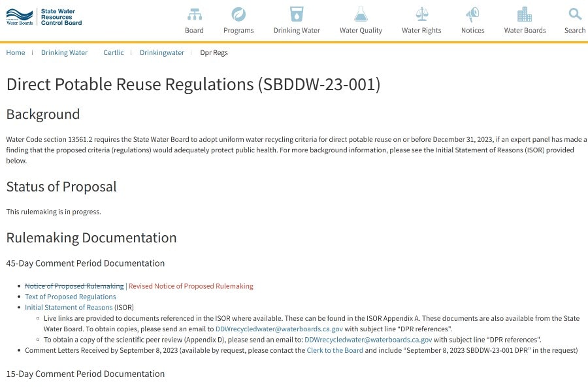
Task: Open the struck-through Notice of Proposed Rulemaking
Action: pyautogui.click(x=74, y=286)
